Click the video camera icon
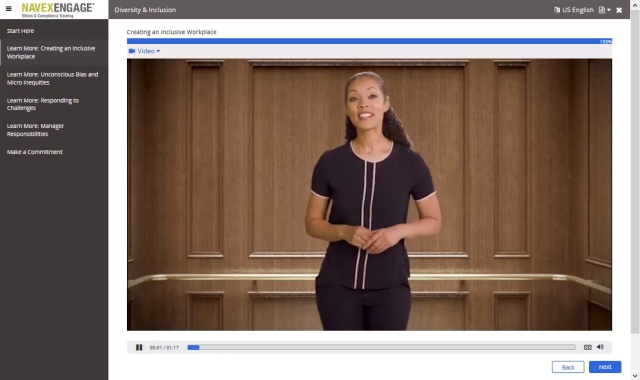Image resolution: width=640 pixels, height=380 pixels. tap(132, 51)
